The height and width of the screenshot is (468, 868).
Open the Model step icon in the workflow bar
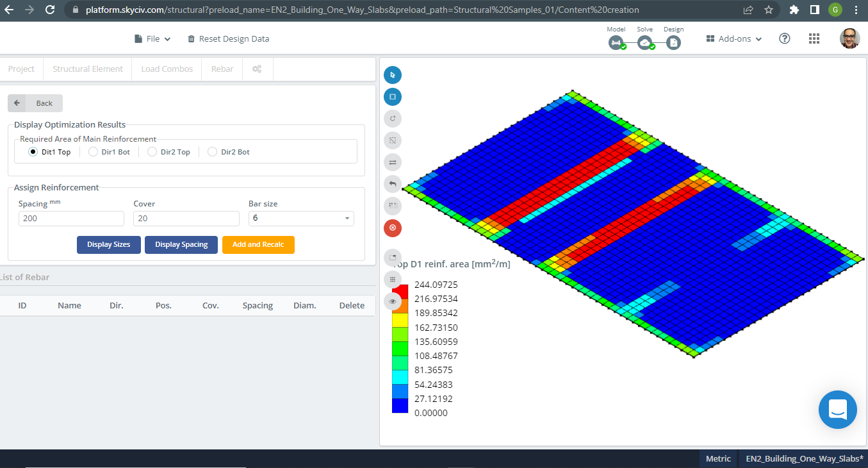(616, 42)
